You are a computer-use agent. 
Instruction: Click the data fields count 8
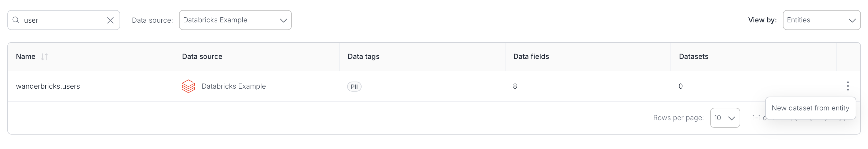pos(515,86)
